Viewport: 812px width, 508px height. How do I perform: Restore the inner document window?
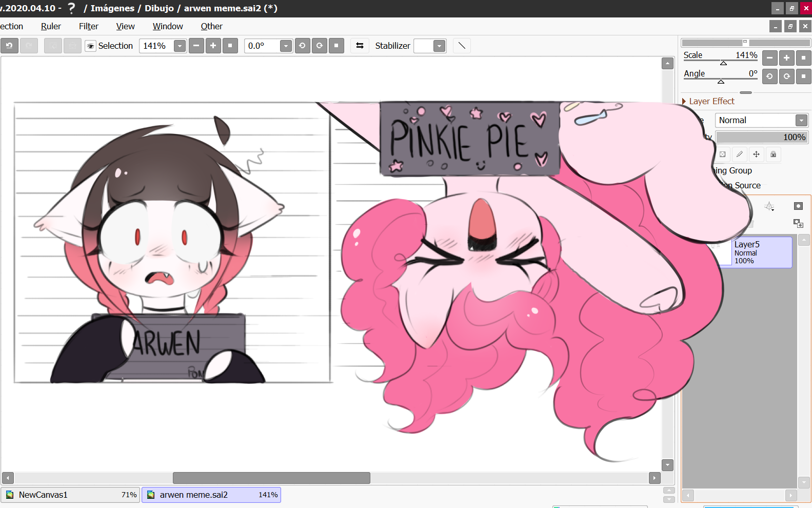(x=790, y=26)
